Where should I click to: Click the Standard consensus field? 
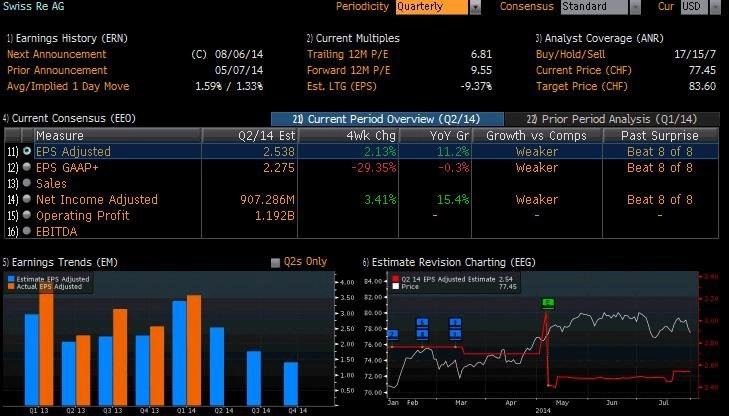point(594,7)
